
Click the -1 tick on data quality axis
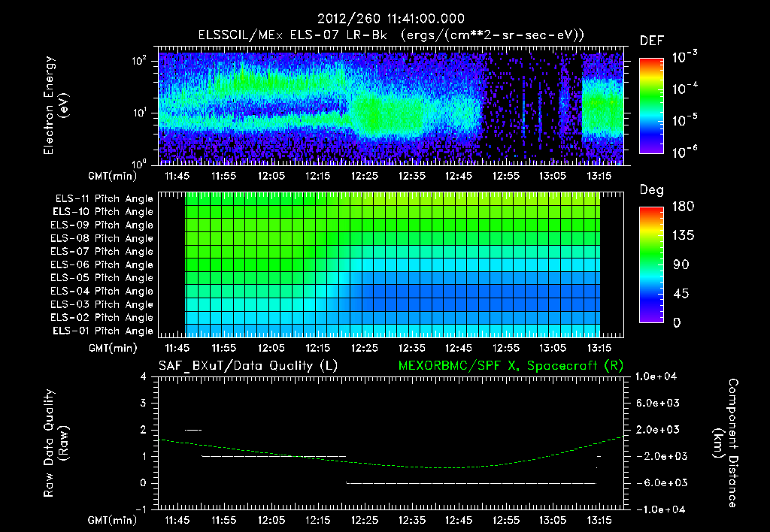point(141,509)
